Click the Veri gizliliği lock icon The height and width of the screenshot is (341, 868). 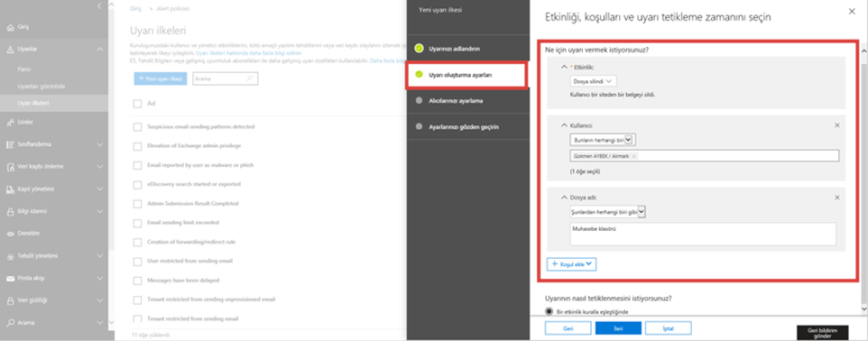click(11, 300)
